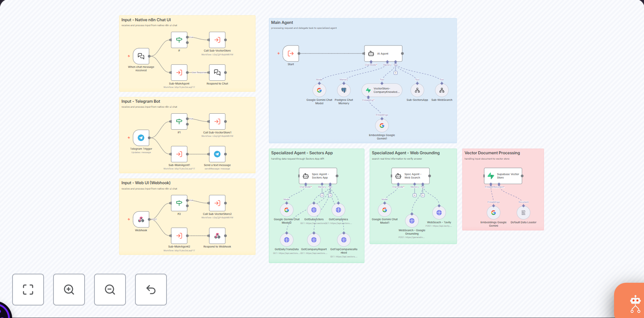Open the Supabase Vector Store node

coord(503,176)
